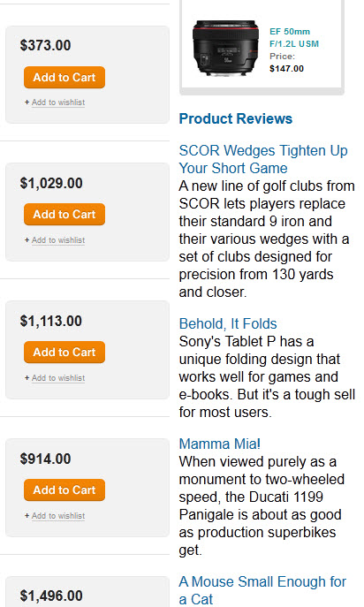Open SCOR Wedges Tighten Up Your Short Game review
The width and height of the screenshot is (364, 607).
pyautogui.click(x=263, y=159)
